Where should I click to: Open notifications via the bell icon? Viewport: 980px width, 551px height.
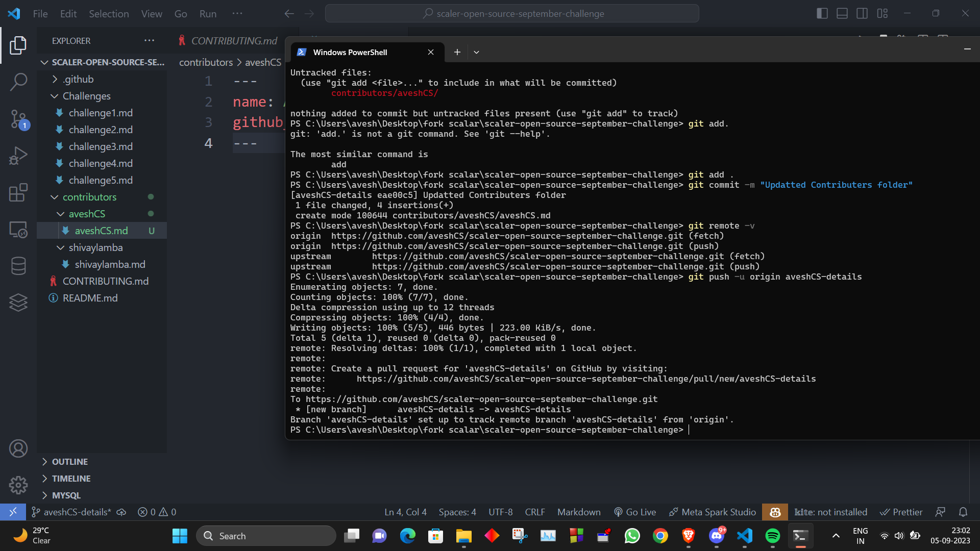pos(964,512)
